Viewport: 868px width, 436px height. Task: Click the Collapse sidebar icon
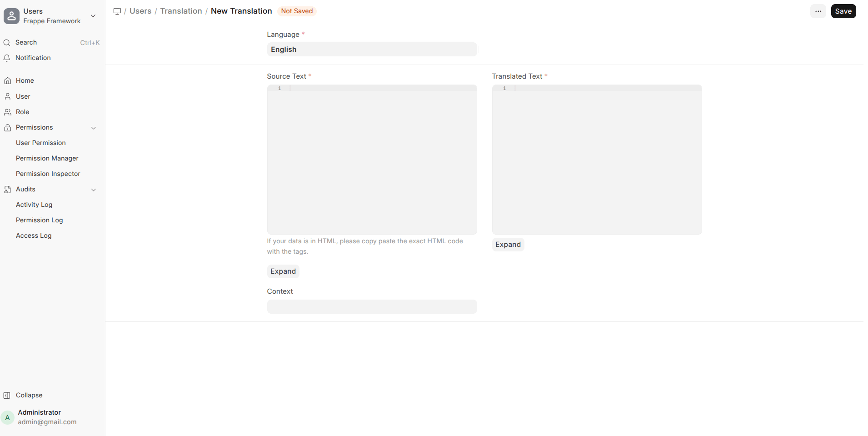7,396
